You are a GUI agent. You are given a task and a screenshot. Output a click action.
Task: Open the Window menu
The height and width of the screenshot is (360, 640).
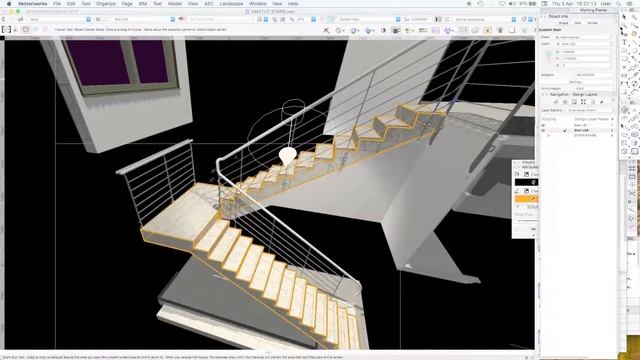point(258,3)
